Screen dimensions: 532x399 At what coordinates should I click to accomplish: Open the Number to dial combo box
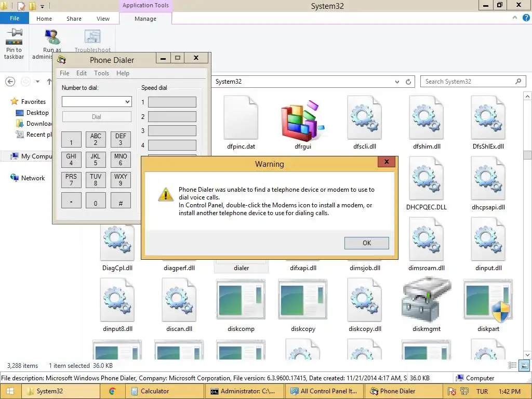127,101
